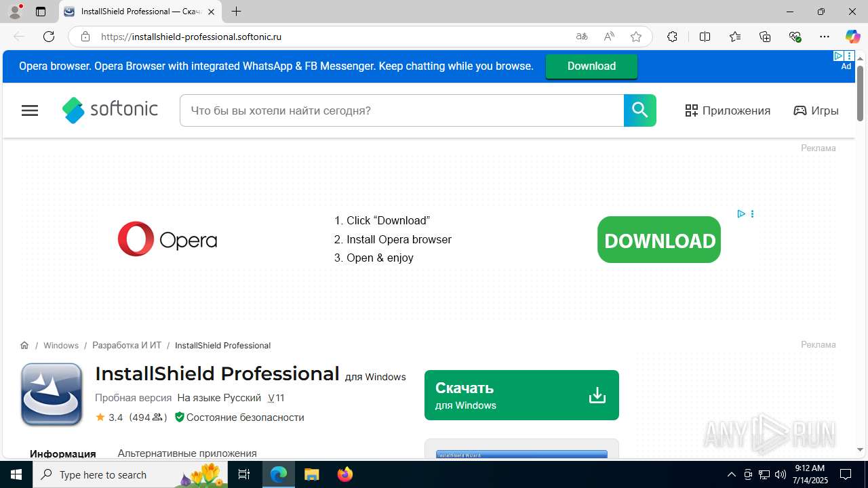Click the 3.4 star rating
The image size is (868, 488).
pos(109,418)
